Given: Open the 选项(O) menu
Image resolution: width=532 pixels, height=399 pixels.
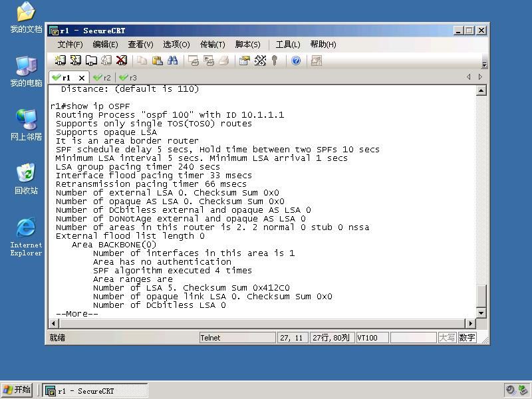Looking at the screenshot, I should tap(176, 45).
